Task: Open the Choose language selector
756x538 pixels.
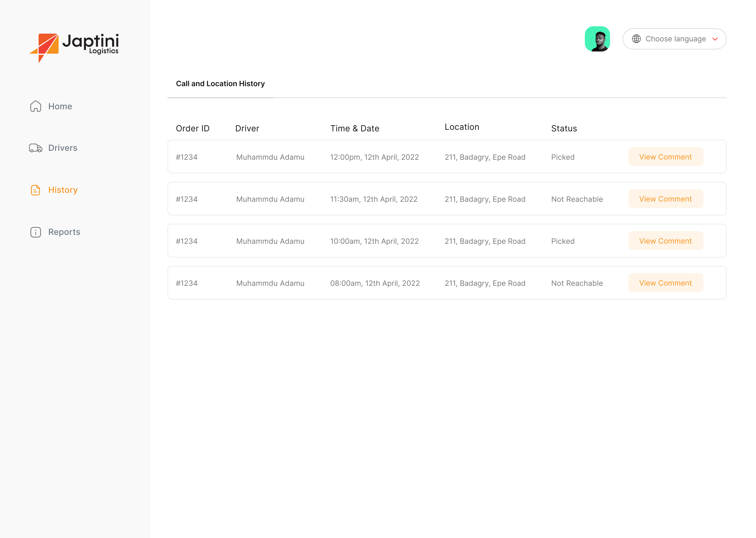Action: tap(674, 39)
